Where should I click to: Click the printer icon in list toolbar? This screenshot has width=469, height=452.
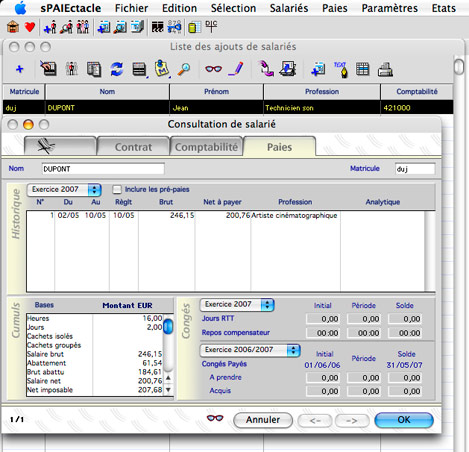[x=385, y=69]
